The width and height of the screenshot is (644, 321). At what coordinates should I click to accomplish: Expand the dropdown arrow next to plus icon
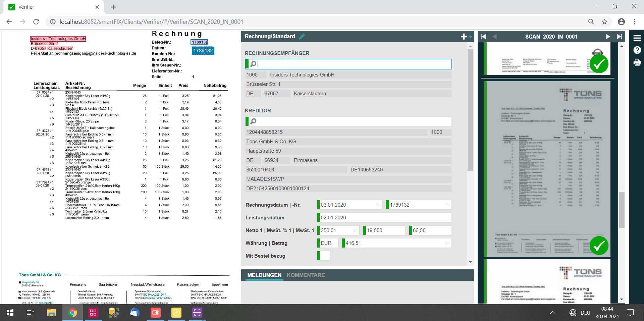[x=471, y=37]
